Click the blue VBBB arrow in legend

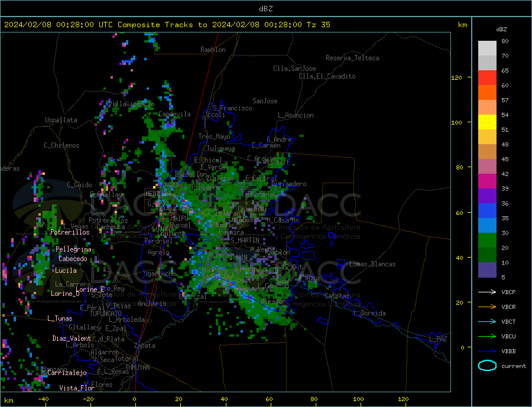point(487,351)
